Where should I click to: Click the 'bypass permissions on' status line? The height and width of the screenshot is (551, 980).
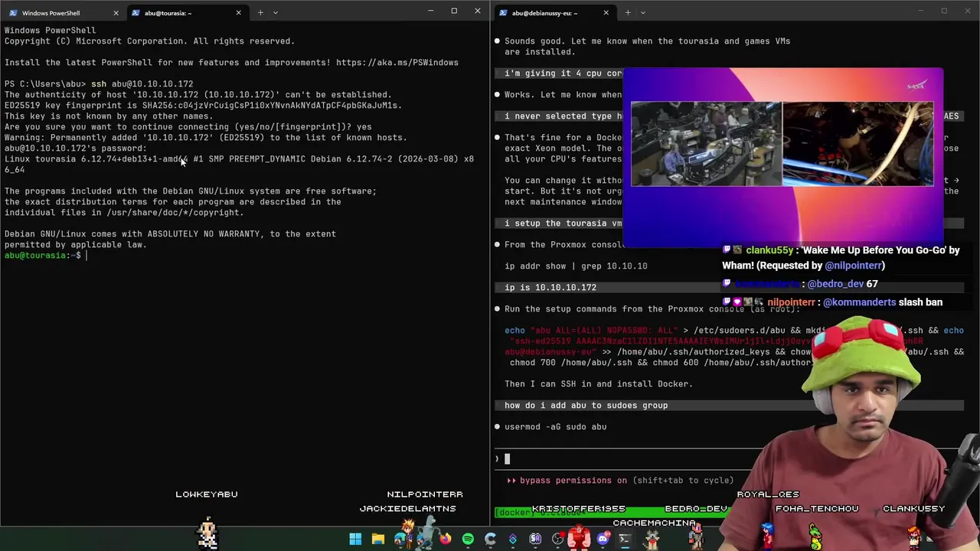[620, 481]
